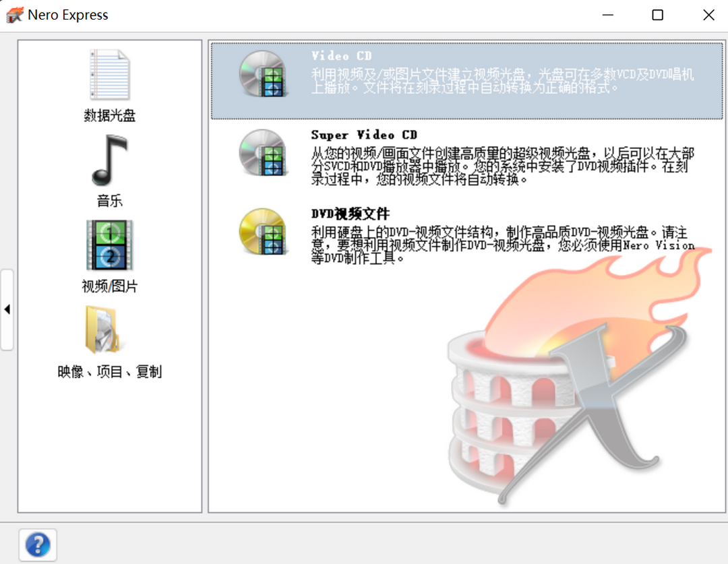This screenshot has width=728, height=564.
Task: Select the 音乐 label in the sidebar
Action: (109, 201)
